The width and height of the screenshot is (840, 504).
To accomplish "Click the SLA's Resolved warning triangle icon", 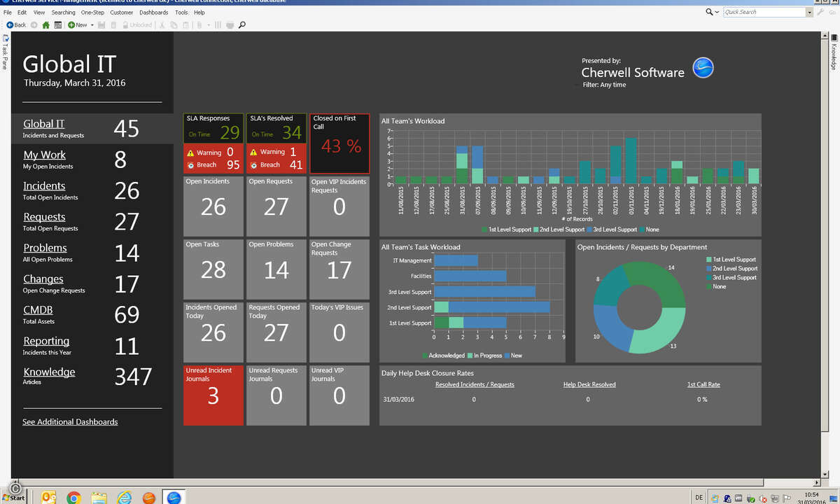I will click(x=253, y=152).
